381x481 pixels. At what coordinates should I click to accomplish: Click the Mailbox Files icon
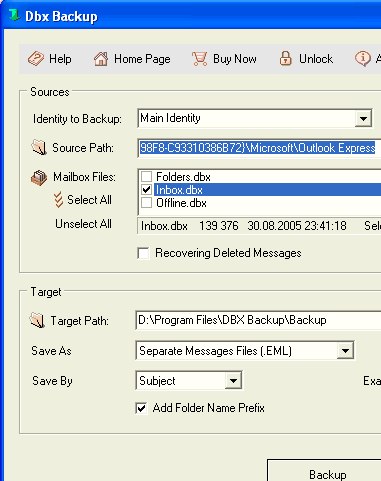pos(39,178)
